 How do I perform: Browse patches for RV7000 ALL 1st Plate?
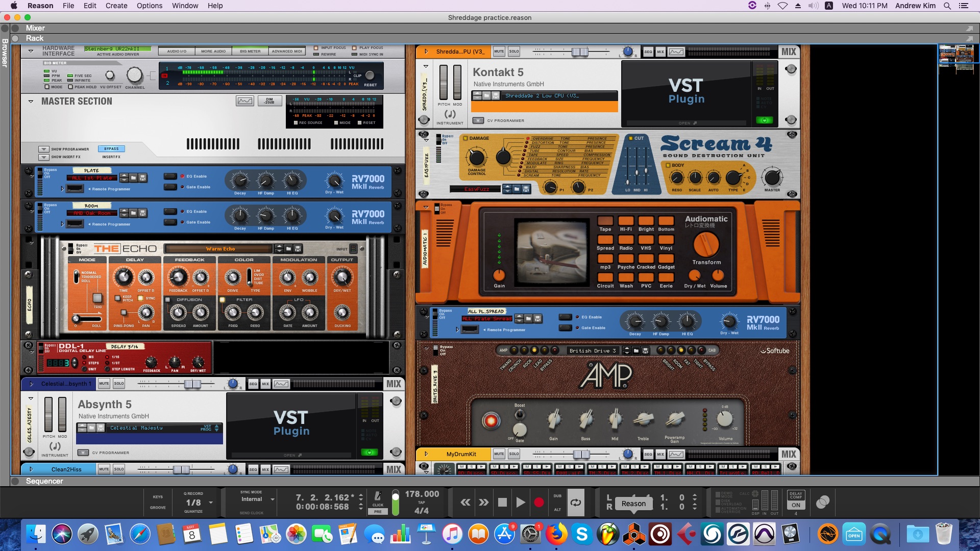(134, 178)
